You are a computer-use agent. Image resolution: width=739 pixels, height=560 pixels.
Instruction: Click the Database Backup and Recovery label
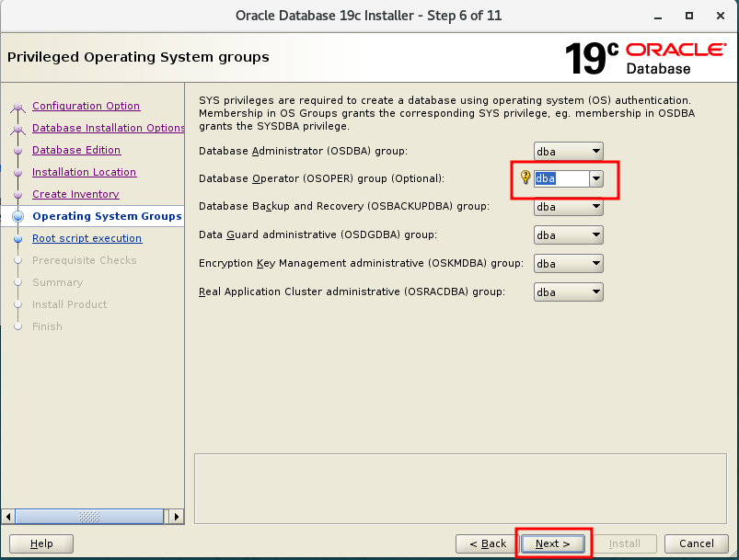pyautogui.click(x=343, y=206)
